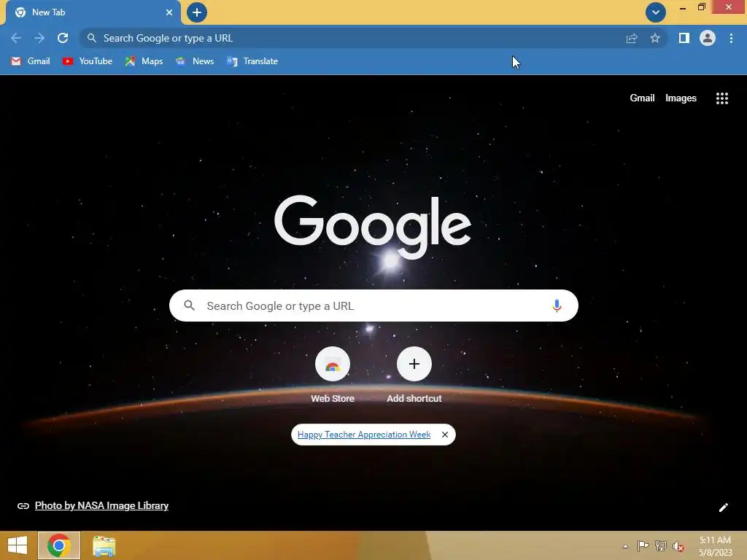Click the Gmail link on page
This screenshot has width=747, height=560.
tap(642, 98)
